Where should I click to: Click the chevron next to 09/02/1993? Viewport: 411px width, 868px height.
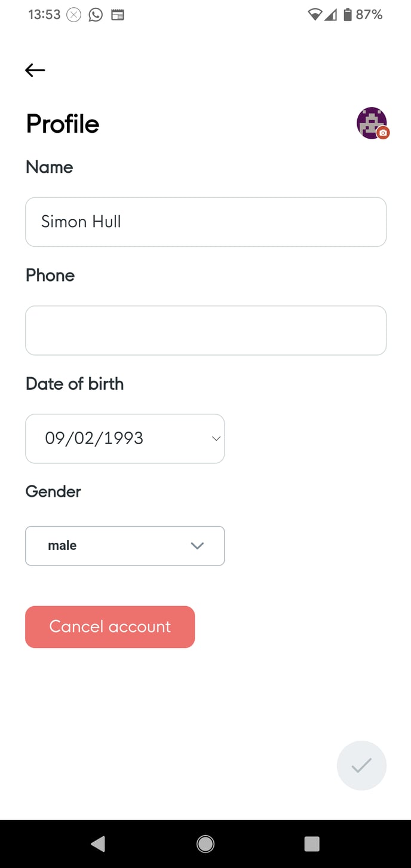click(x=216, y=438)
